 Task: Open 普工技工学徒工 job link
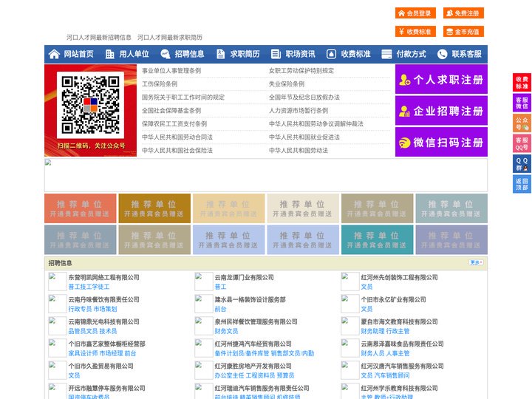point(89,287)
